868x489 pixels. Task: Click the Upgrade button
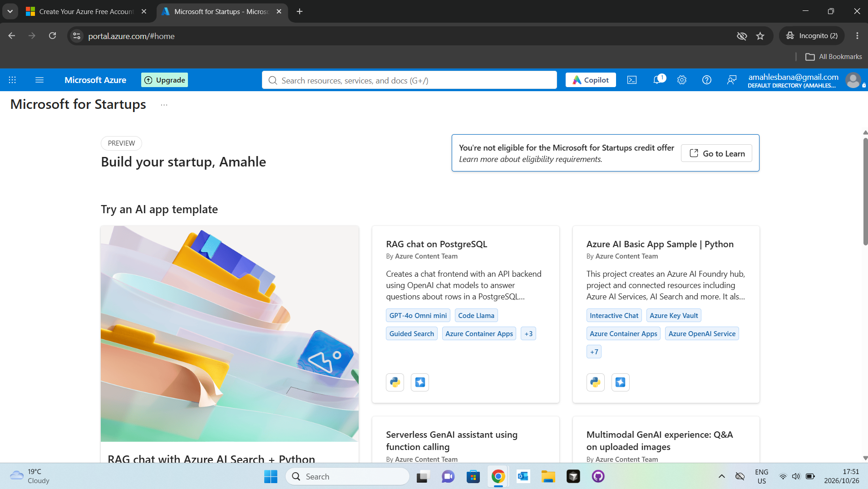pyautogui.click(x=165, y=80)
